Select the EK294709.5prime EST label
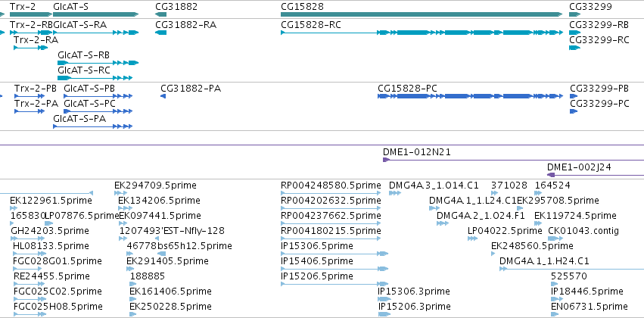The height and width of the screenshot is (318, 644). tap(155, 185)
